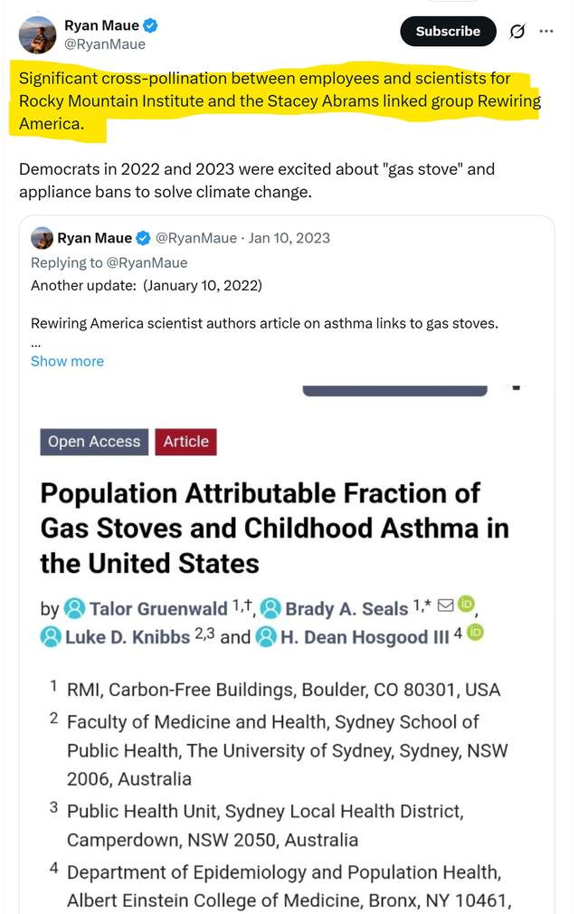Open Talor Gruenwald's author profile icon
Screen dimensions: 588x914
(74, 608)
